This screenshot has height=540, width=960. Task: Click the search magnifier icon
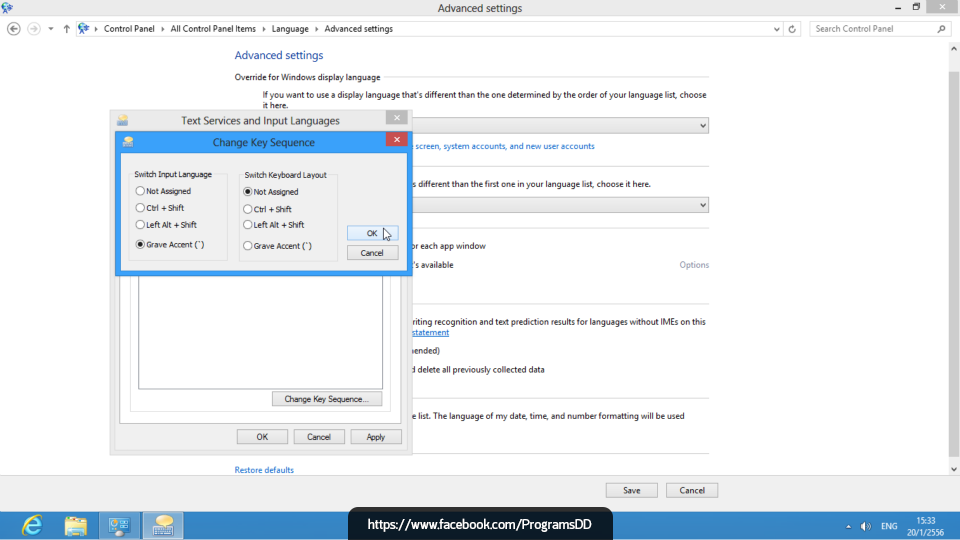pyautogui.click(x=941, y=29)
